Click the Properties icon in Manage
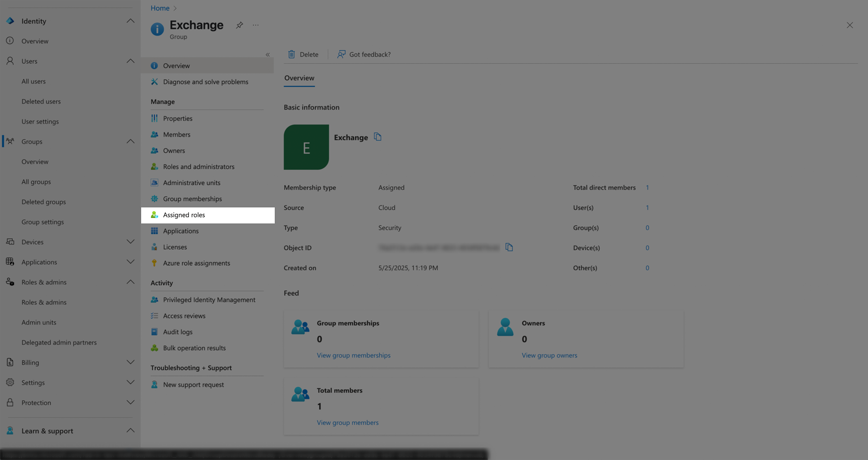The image size is (868, 460). pyautogui.click(x=154, y=119)
